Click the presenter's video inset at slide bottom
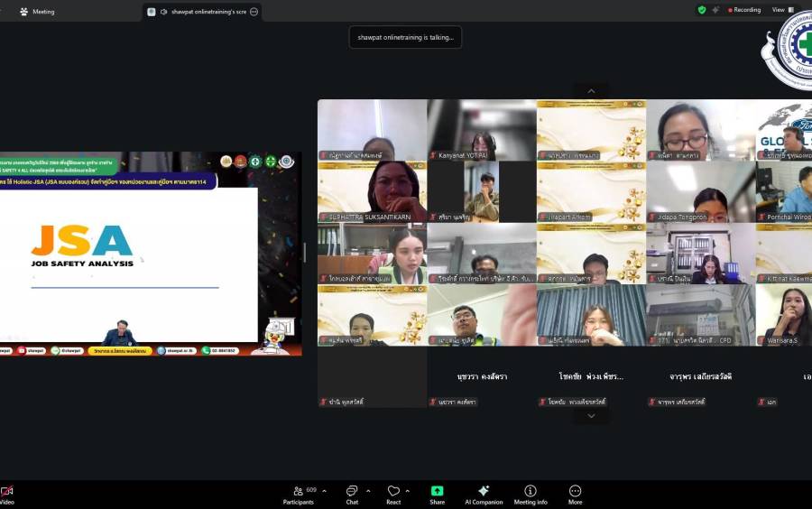This screenshot has width=812, height=509. click(x=120, y=333)
